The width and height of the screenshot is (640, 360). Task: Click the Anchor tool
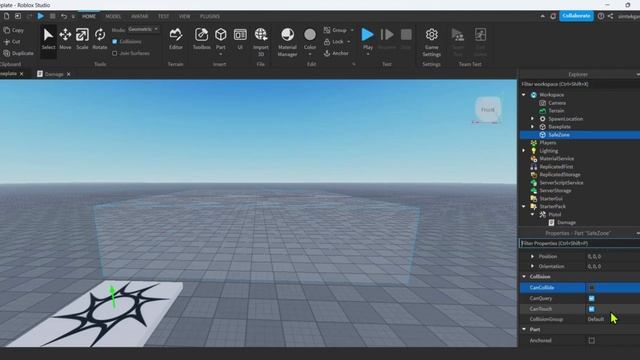[336, 53]
